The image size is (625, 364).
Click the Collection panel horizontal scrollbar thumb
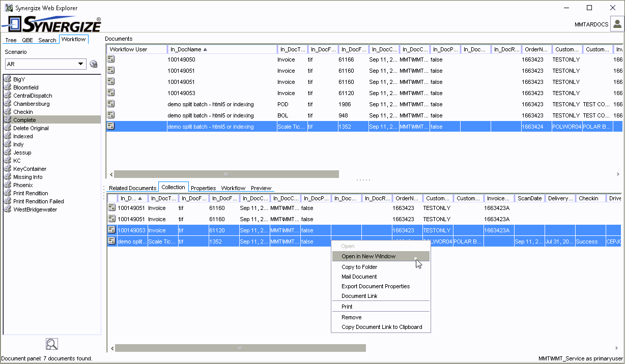pos(240,348)
